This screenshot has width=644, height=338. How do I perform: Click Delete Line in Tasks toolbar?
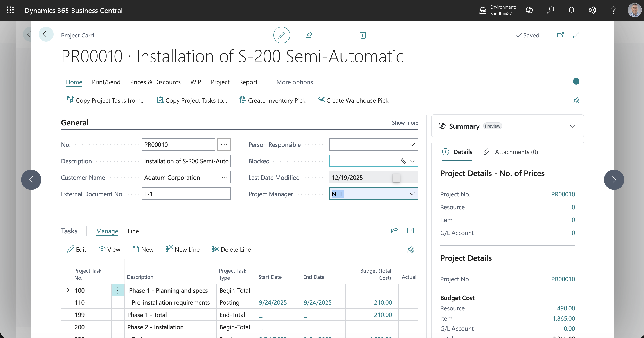[x=231, y=249]
